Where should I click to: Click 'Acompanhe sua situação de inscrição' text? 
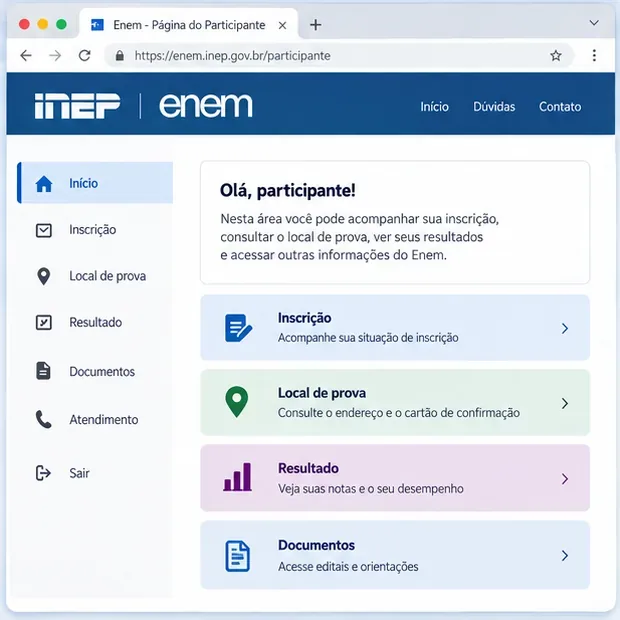(x=368, y=338)
